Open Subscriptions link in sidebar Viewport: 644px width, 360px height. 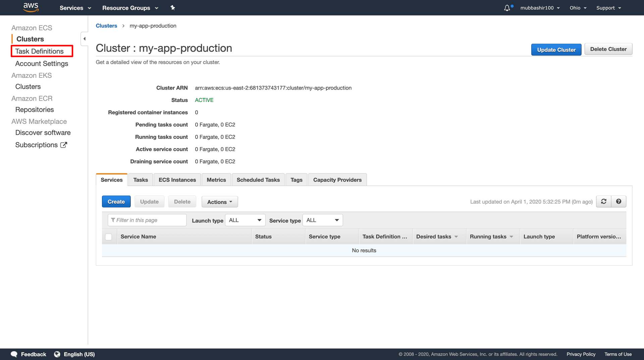point(36,145)
